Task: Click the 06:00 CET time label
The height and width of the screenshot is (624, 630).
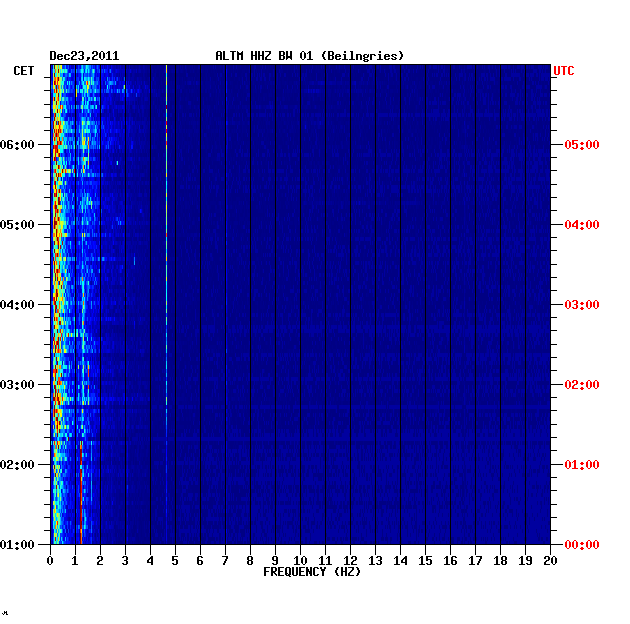Action: pos(17,145)
